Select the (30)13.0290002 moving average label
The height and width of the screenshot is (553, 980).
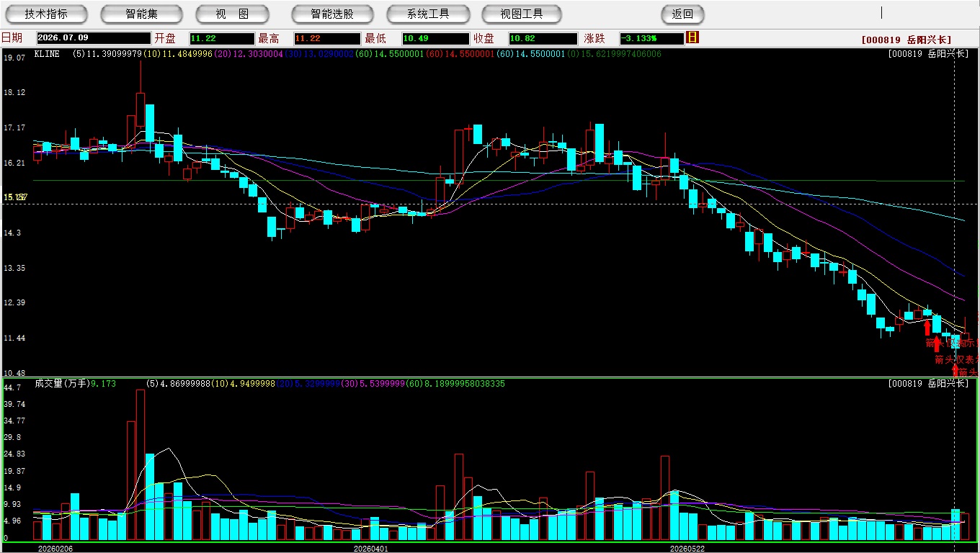tap(318, 54)
